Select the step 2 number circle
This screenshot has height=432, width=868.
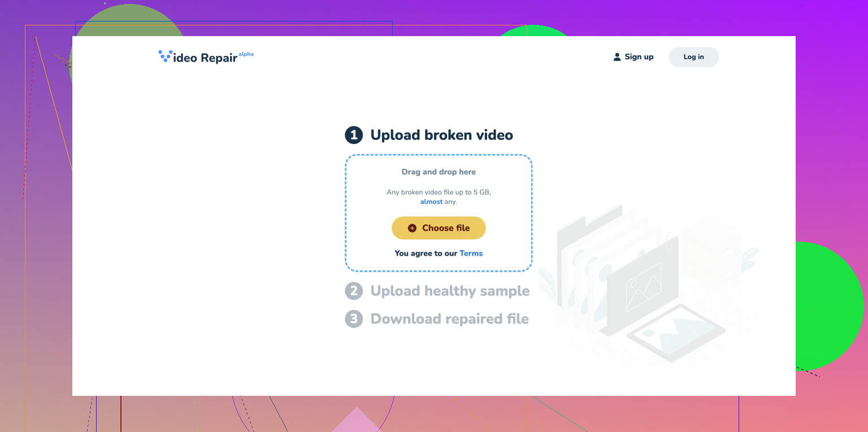point(354,291)
